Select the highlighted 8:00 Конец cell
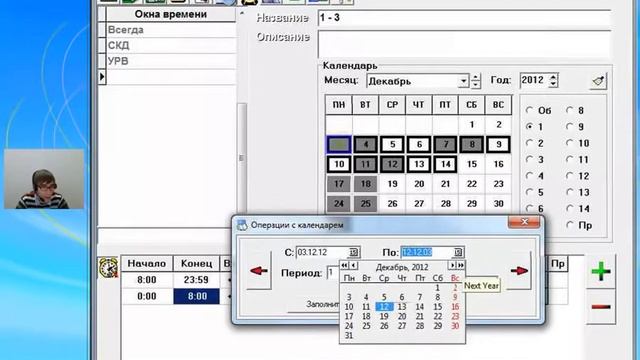The width and height of the screenshot is (640, 360). [x=196, y=296]
